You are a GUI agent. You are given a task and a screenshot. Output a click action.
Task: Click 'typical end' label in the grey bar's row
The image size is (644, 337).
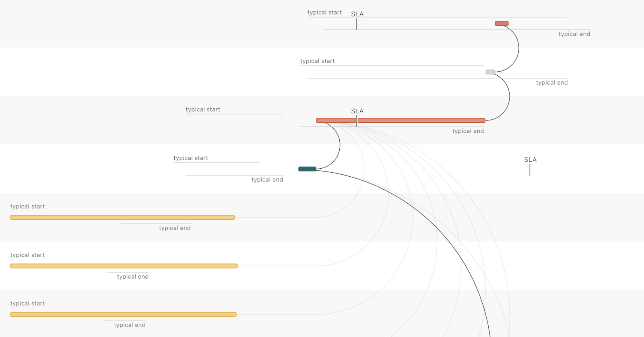pos(552,83)
